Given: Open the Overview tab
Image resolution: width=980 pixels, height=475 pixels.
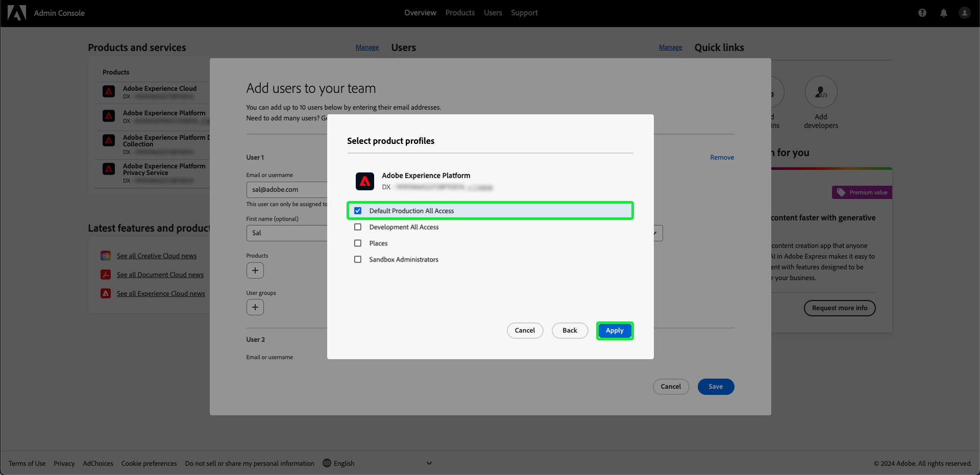Looking at the screenshot, I should [x=420, y=13].
